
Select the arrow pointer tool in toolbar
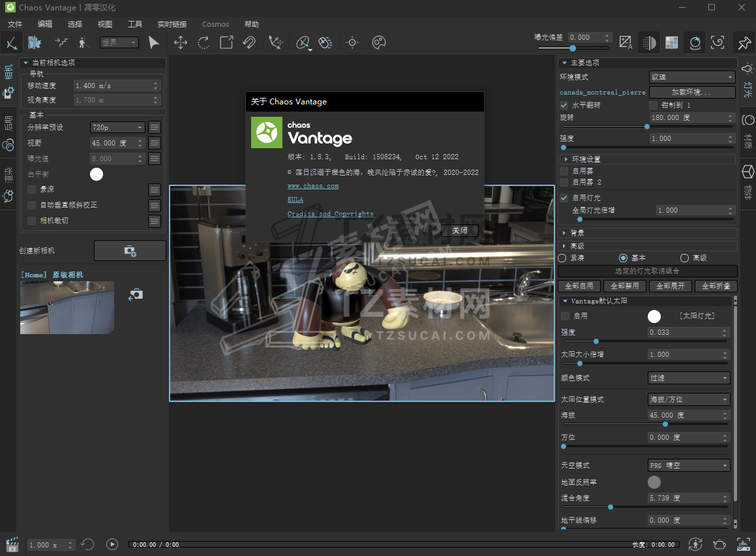point(153,43)
